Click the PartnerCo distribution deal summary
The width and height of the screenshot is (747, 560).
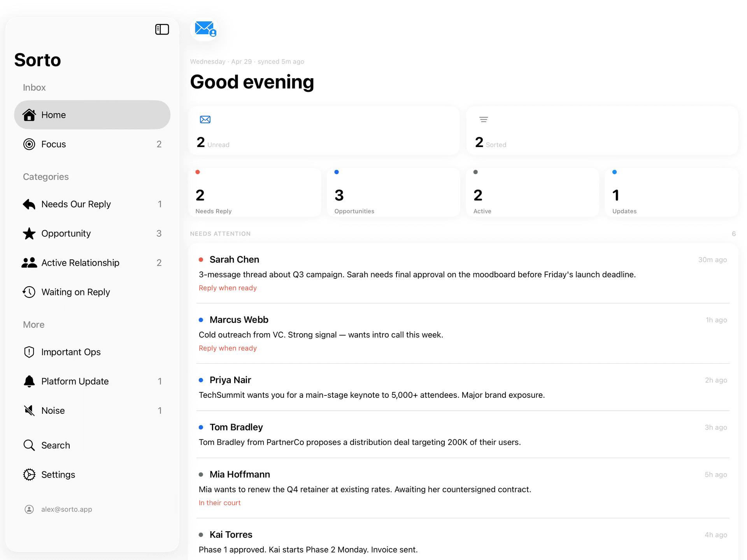point(360,442)
